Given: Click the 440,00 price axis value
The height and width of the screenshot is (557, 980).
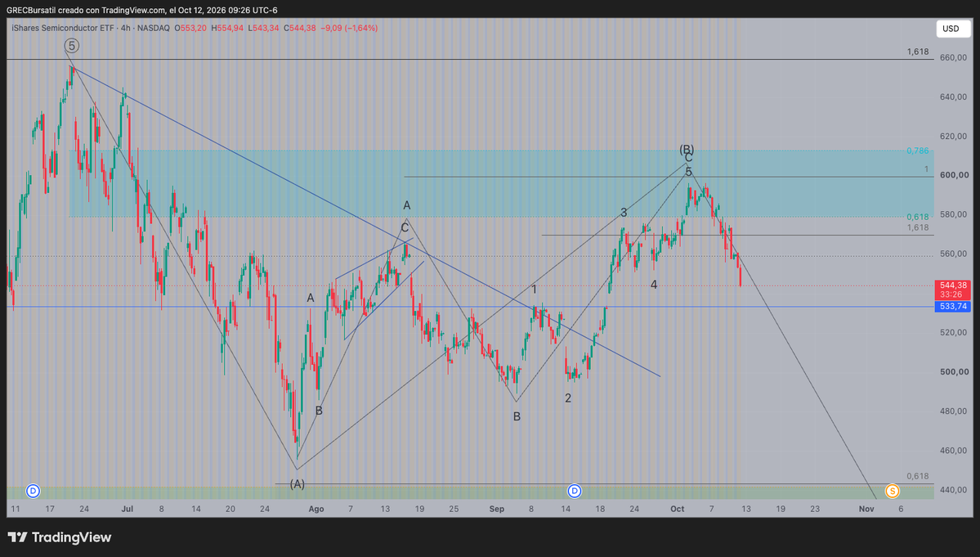Looking at the screenshot, I should click(954, 489).
